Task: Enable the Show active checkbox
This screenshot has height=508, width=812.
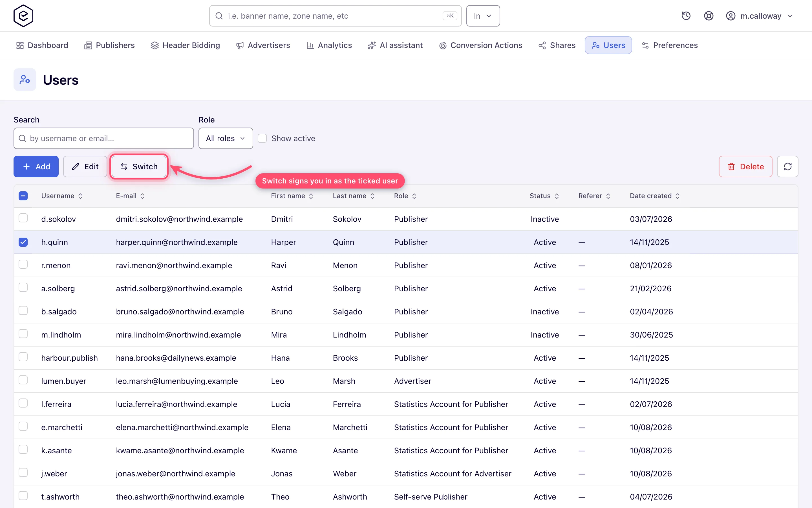Action: click(x=262, y=138)
